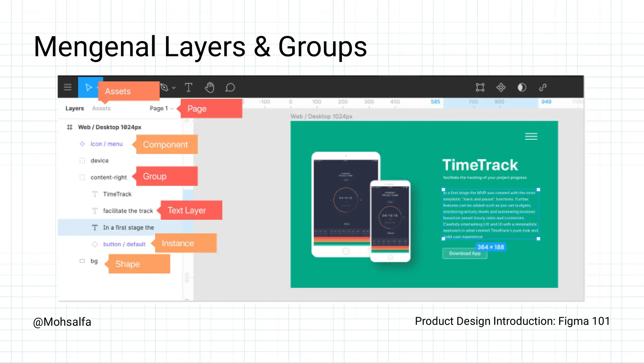Select the icon / menu component layer
644x363 pixels.
coord(107,144)
